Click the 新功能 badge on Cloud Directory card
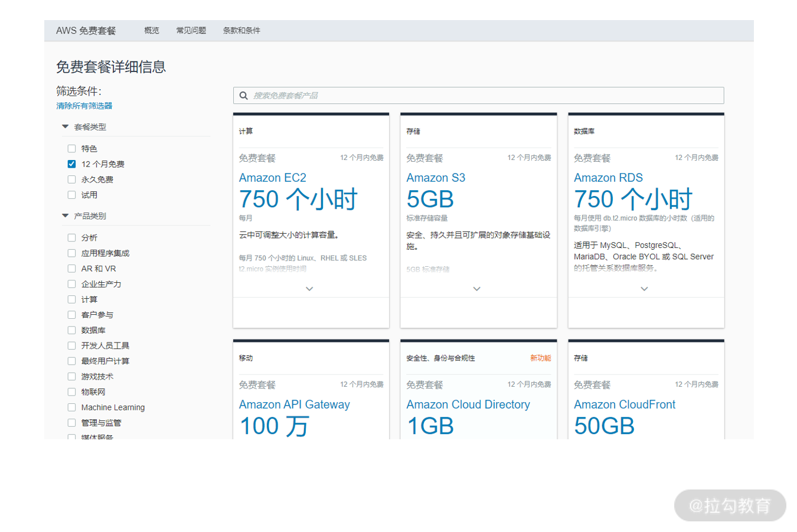The height and width of the screenshot is (532, 797). pyautogui.click(x=540, y=358)
